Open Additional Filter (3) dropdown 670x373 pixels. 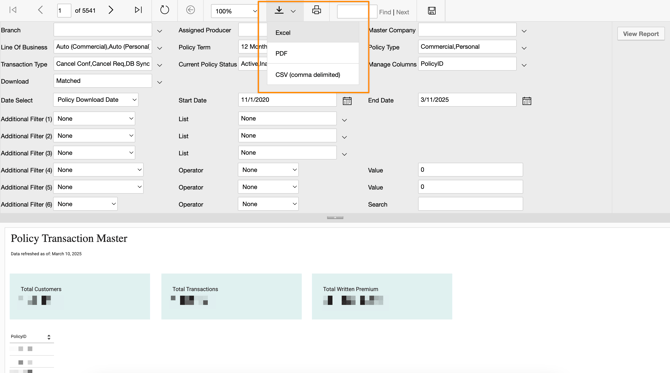tap(94, 153)
